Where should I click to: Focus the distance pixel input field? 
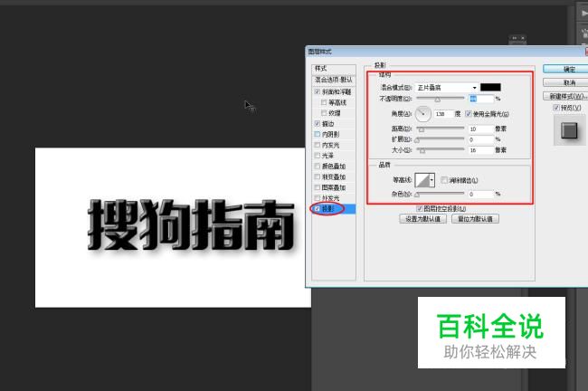(481, 129)
